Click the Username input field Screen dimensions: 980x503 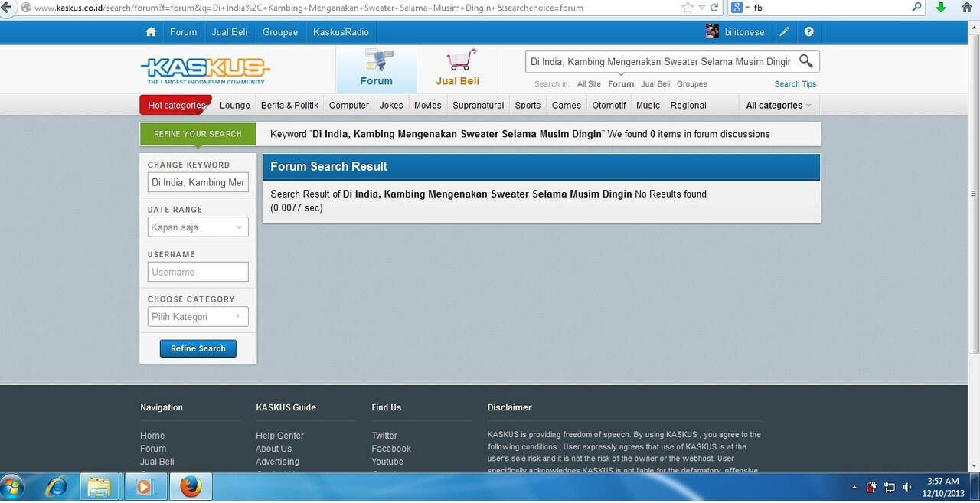[198, 272]
